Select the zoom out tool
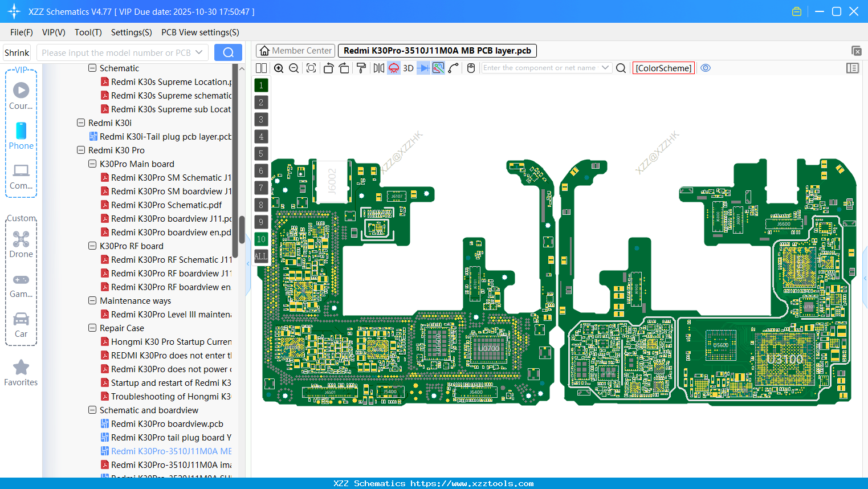The image size is (868, 489). 293,68
